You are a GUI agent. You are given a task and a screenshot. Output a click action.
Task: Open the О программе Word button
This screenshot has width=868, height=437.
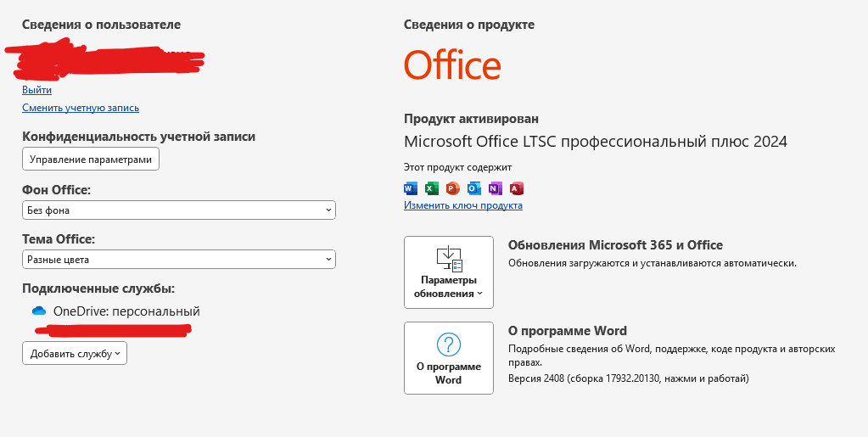point(448,358)
